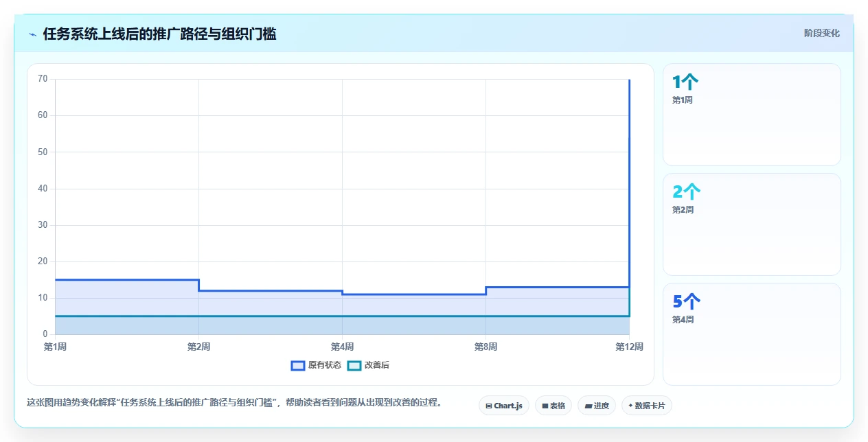Click the 60 y-axis value
The image size is (868, 442).
(x=43, y=115)
